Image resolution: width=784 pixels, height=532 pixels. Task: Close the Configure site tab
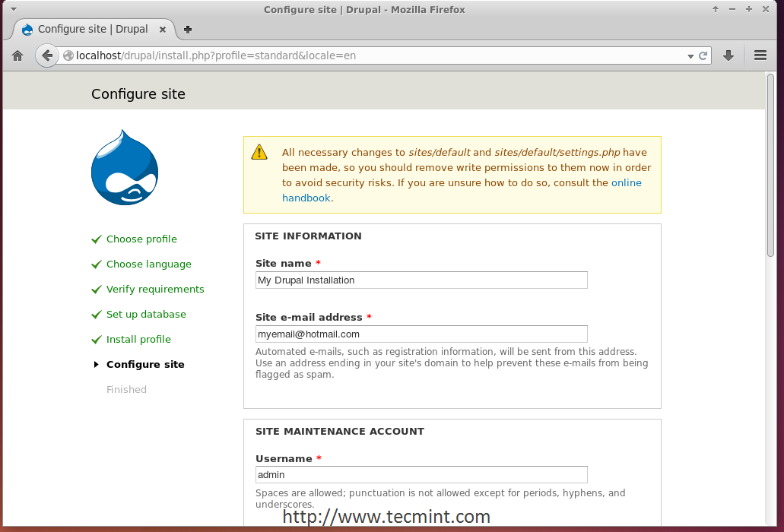163,30
